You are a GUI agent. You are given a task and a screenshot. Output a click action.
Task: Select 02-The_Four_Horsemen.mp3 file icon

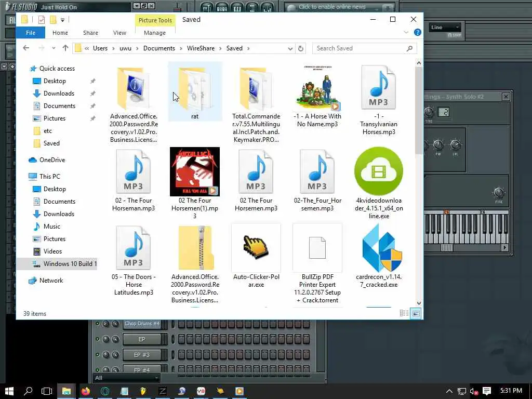pyautogui.click(x=317, y=171)
